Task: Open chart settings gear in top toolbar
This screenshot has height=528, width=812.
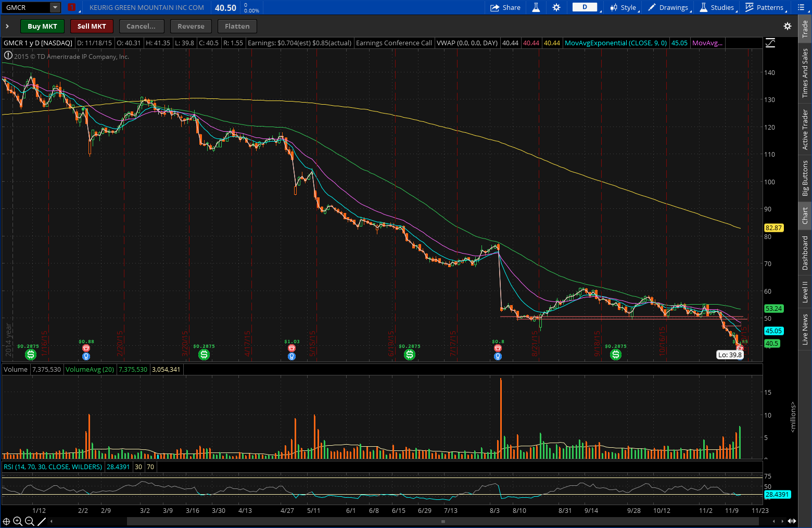Action: pyautogui.click(x=556, y=7)
